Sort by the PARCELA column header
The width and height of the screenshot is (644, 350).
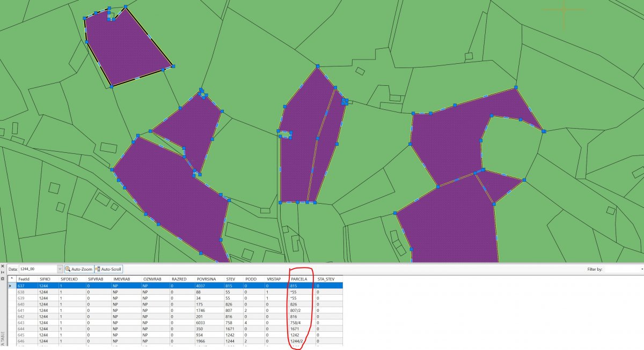point(298,279)
